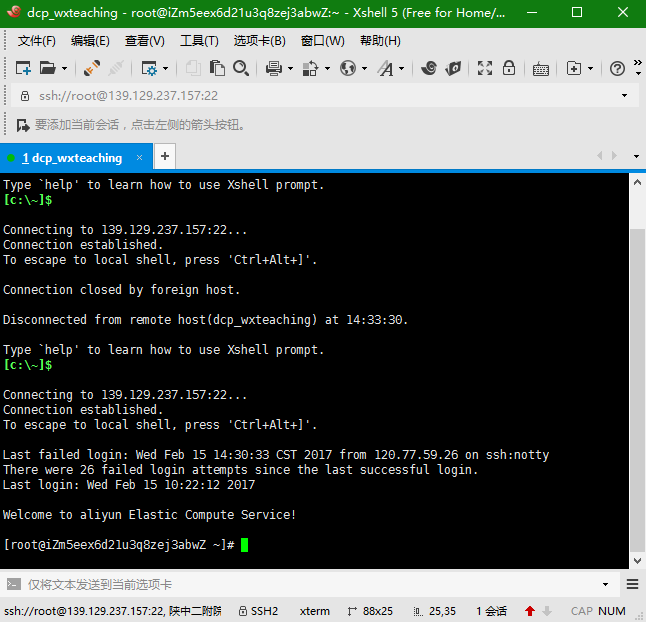The width and height of the screenshot is (646, 622).
Task: Add a new tab with plus button
Action: click(165, 157)
